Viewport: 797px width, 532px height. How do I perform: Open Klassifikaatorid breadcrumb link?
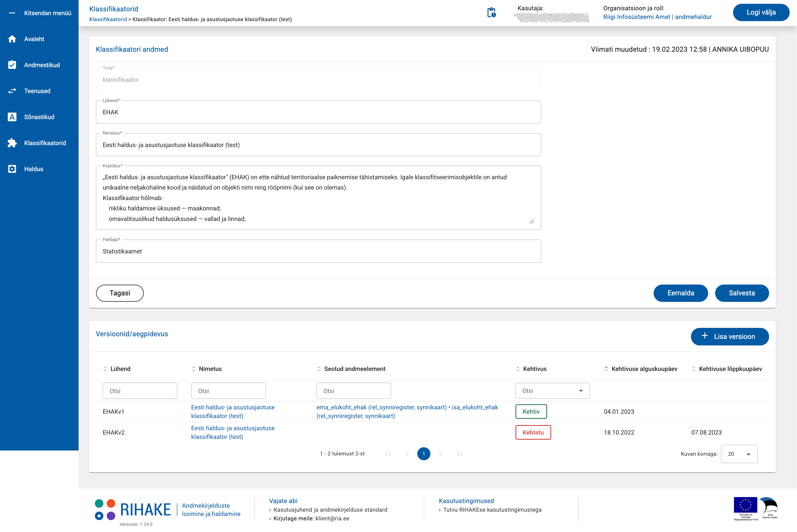(108, 19)
